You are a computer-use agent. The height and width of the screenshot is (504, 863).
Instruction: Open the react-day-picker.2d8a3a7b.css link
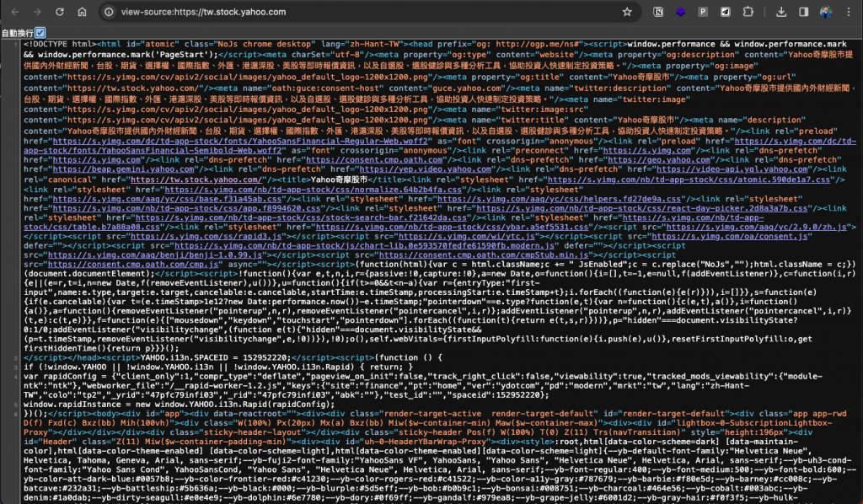point(641,208)
